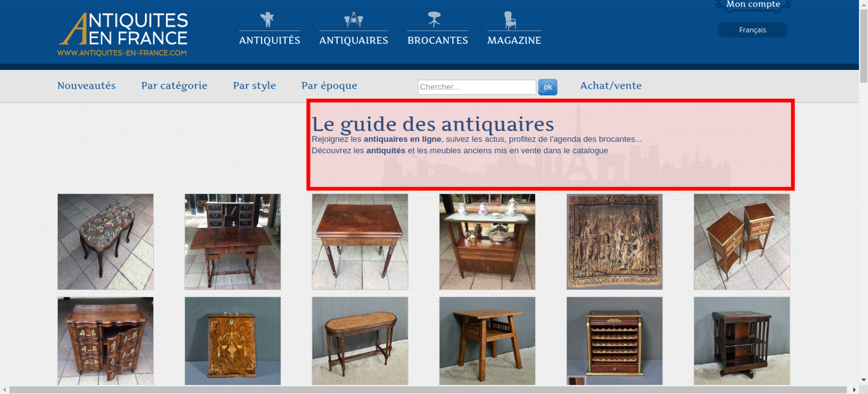Open the wine rack cabinet listing
This screenshot has width=868, height=394.
pos(614,341)
